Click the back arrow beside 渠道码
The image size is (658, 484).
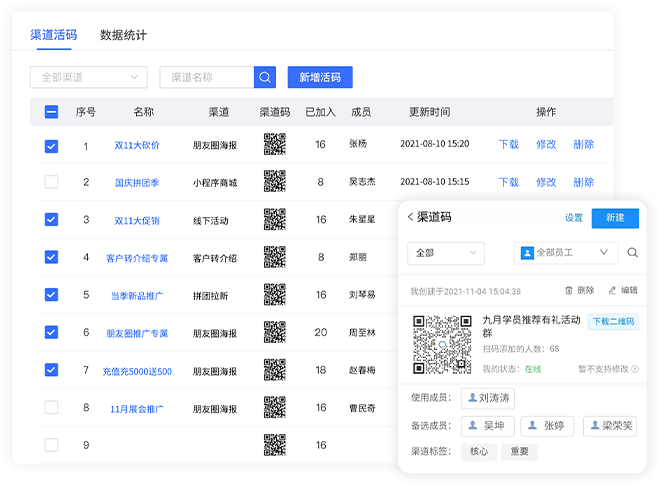click(410, 217)
